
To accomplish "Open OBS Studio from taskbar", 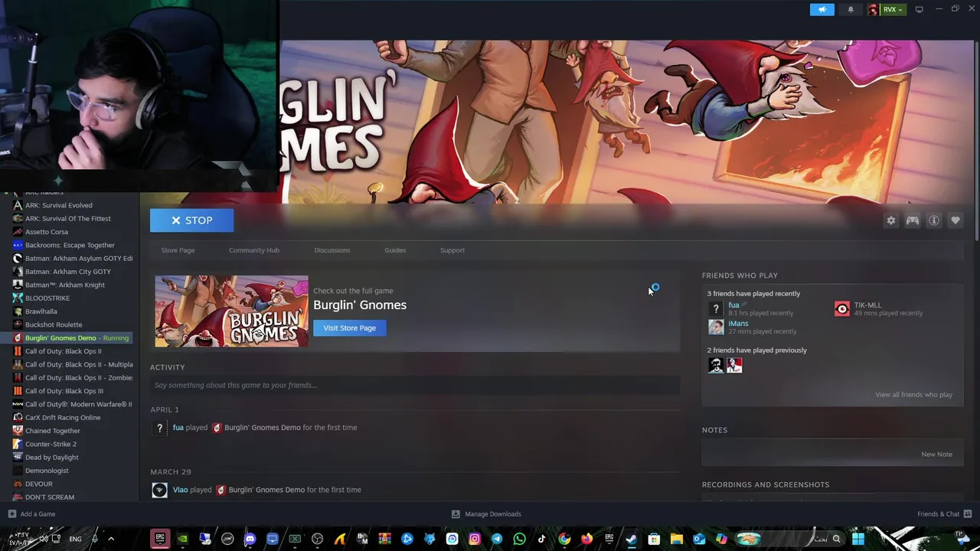I will [x=317, y=539].
